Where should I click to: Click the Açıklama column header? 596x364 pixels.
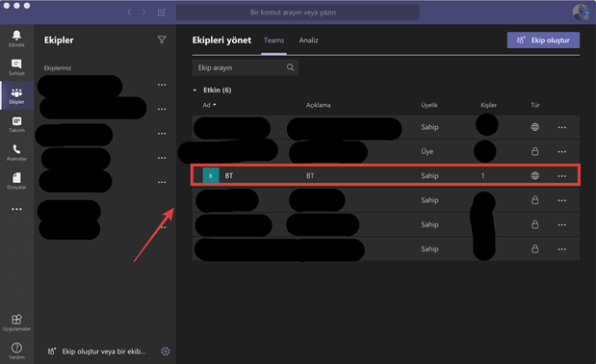point(318,105)
